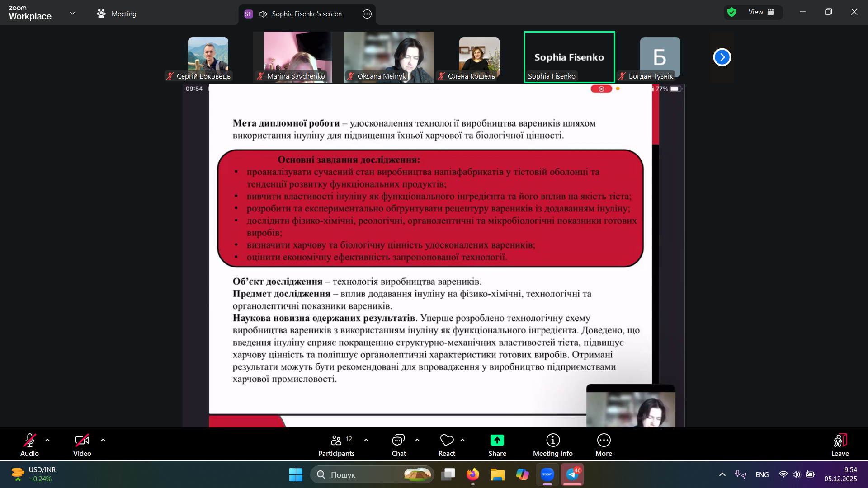Screen dimensions: 868x488
Task: Select Oksana Melnyk's video thumbnail
Action: [x=388, y=56]
